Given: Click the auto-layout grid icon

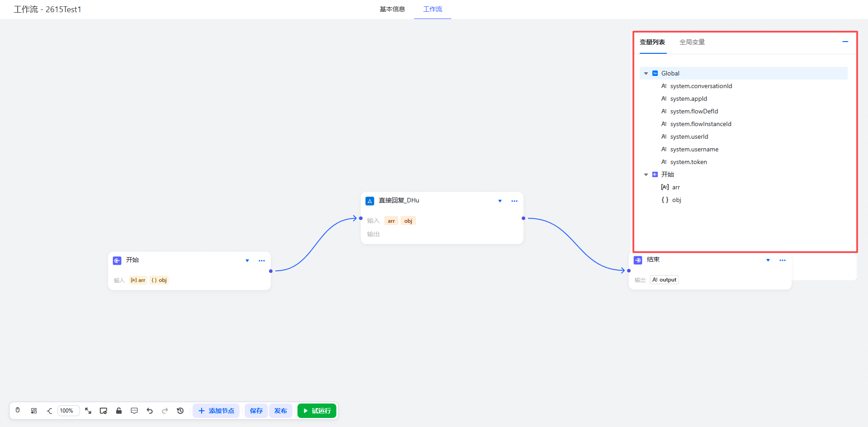Looking at the screenshot, I should tap(34, 411).
